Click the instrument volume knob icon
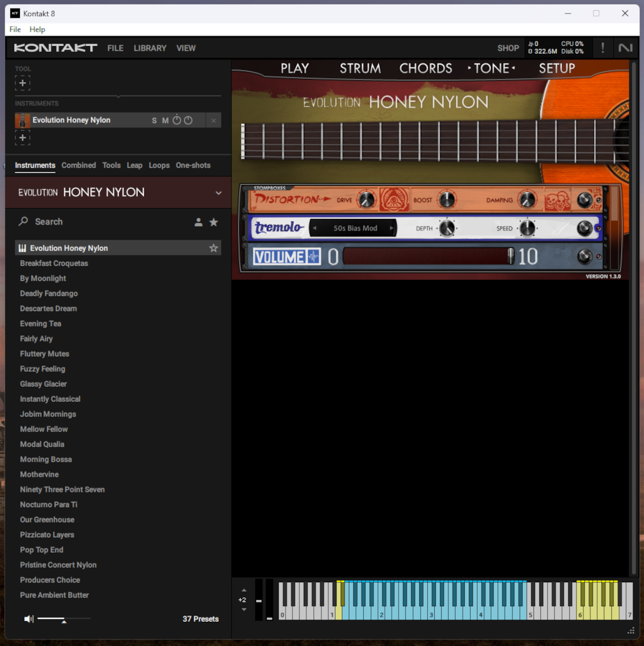The image size is (644, 646). (188, 120)
